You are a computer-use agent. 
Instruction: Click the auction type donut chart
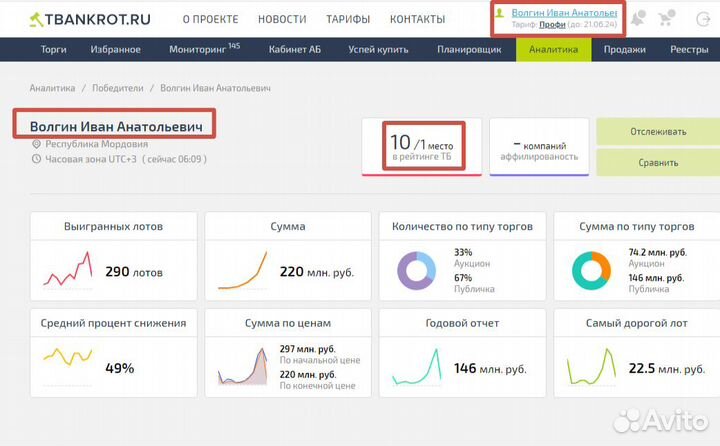coord(416,270)
